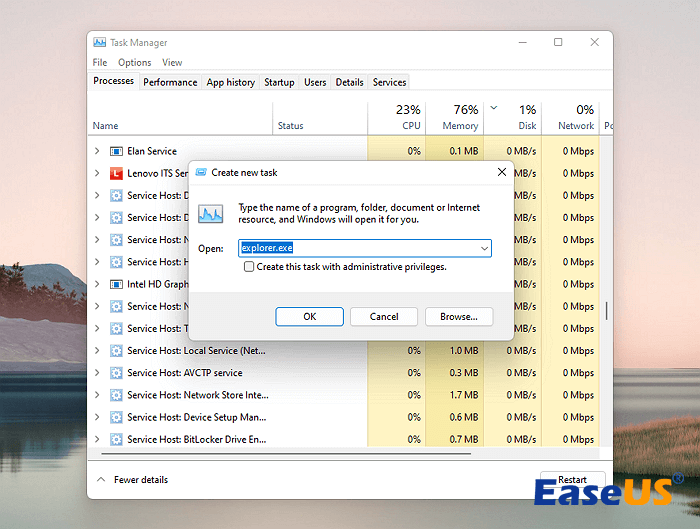
Task: Switch to the Startup tab
Action: 279,82
